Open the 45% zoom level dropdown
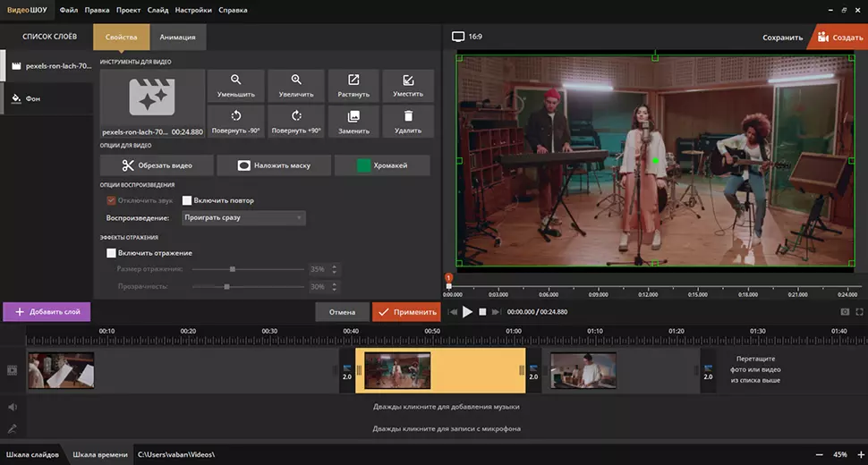Screen dimensions: 868x465 pyautogui.click(x=840, y=454)
